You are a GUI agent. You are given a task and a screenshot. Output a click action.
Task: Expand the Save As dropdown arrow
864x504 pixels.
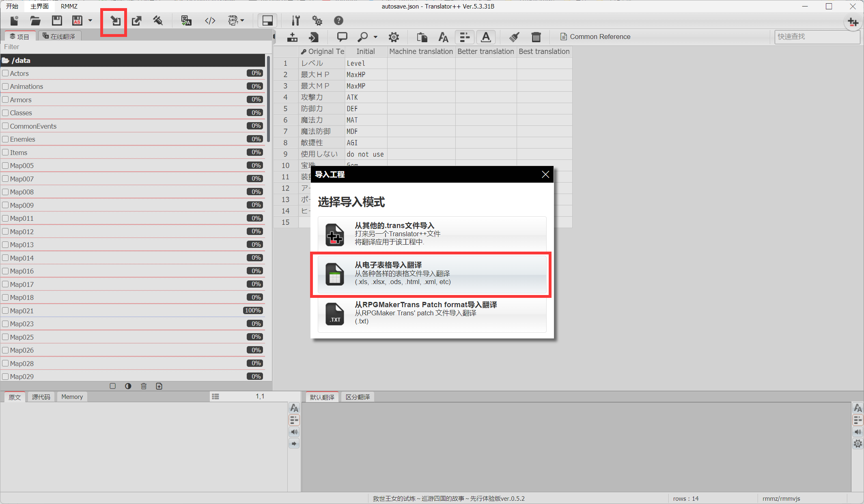tap(90, 20)
